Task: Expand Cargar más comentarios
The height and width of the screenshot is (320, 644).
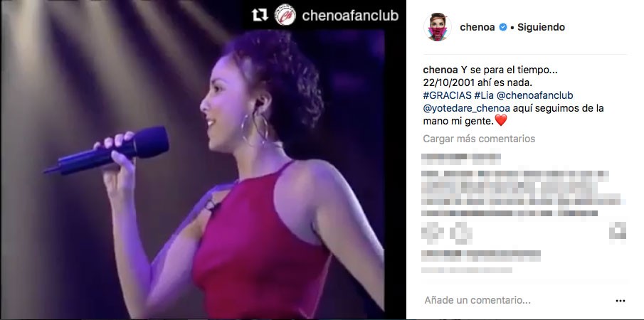Action: coord(479,139)
